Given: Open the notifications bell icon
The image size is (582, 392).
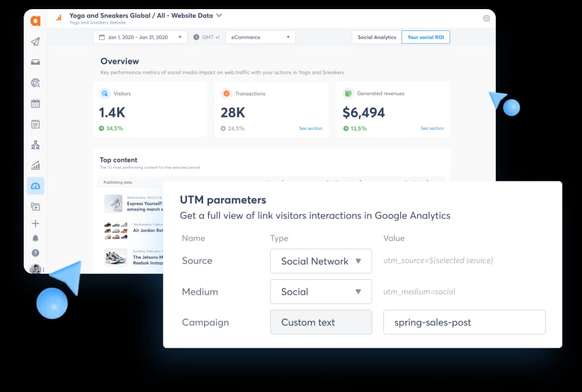Looking at the screenshot, I should click(x=35, y=238).
